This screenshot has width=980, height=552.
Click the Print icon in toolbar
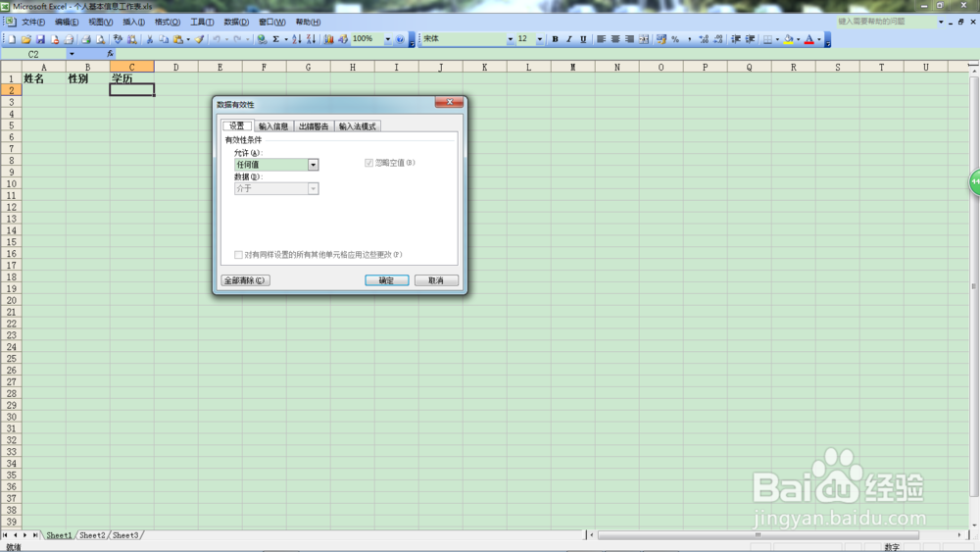[x=85, y=39]
